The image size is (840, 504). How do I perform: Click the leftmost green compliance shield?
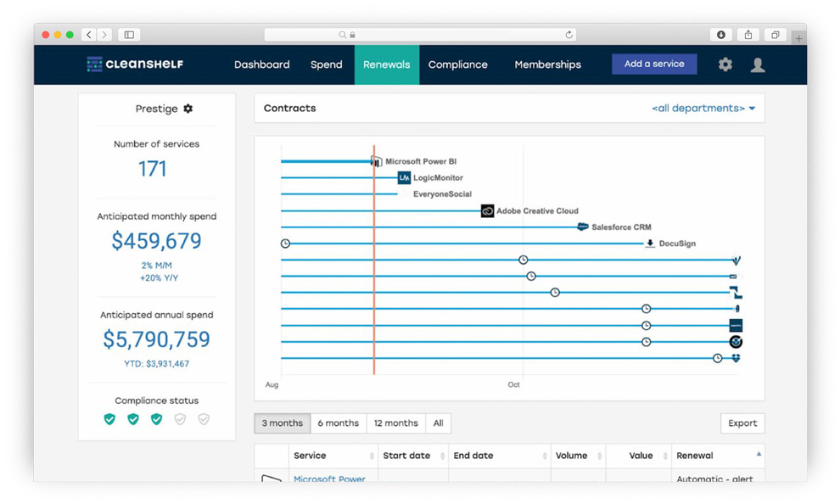click(x=109, y=419)
